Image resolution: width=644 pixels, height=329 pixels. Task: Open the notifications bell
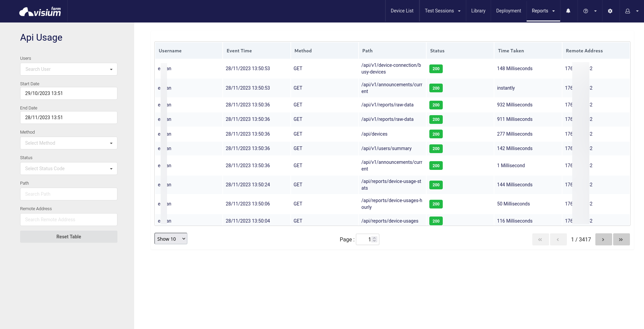[x=568, y=11]
